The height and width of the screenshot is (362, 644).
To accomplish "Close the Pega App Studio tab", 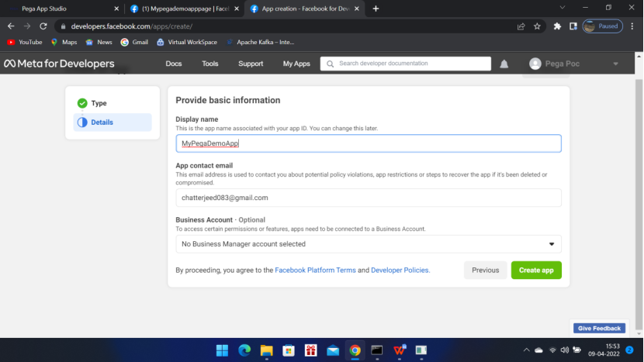I will [116, 9].
